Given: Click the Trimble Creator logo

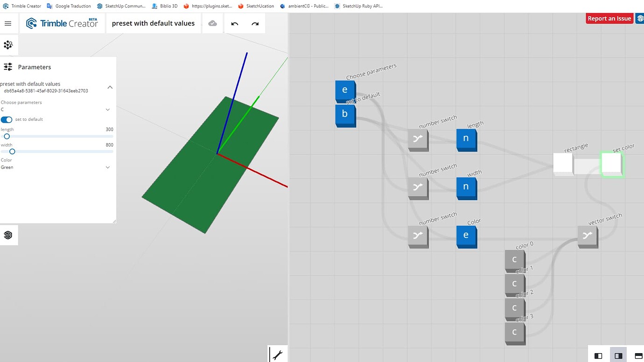Looking at the screenshot, I should pos(62,23).
